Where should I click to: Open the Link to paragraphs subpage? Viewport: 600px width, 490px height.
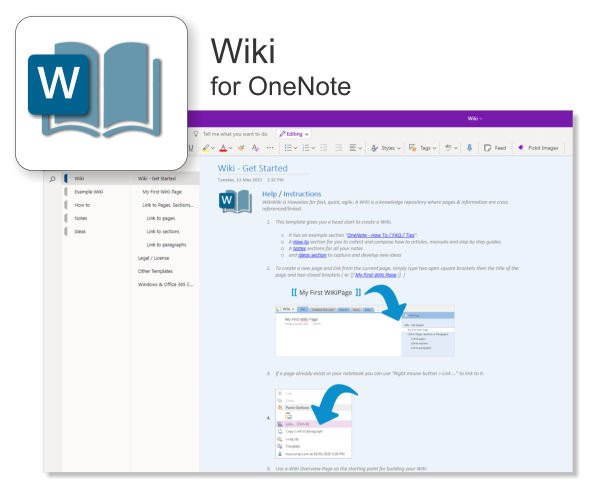tap(165, 245)
